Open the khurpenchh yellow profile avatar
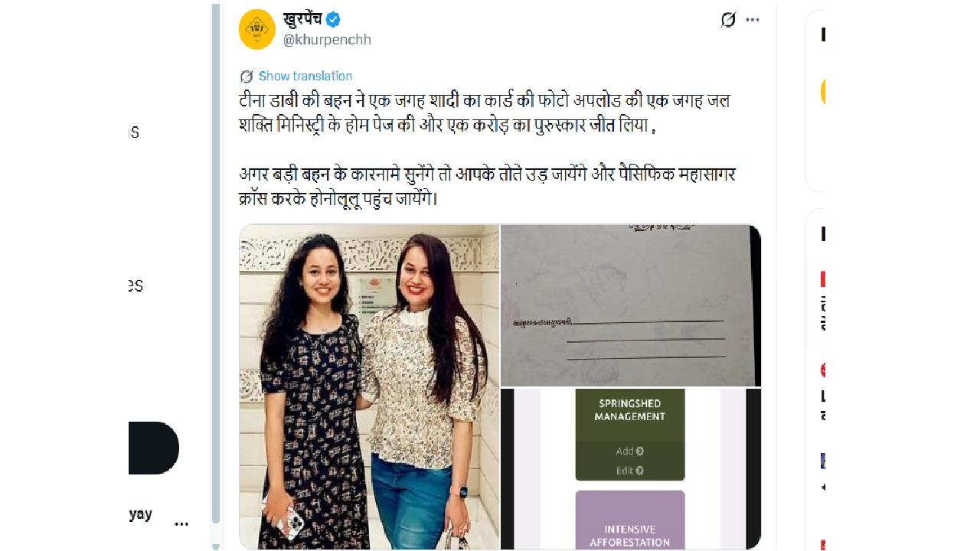Image resolution: width=980 pixels, height=551 pixels. pyautogui.click(x=257, y=30)
